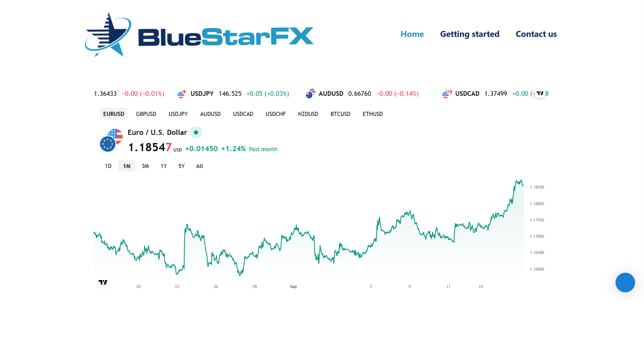Click the TradingView logo on ticker tape
644x352 pixels.
pos(540,93)
